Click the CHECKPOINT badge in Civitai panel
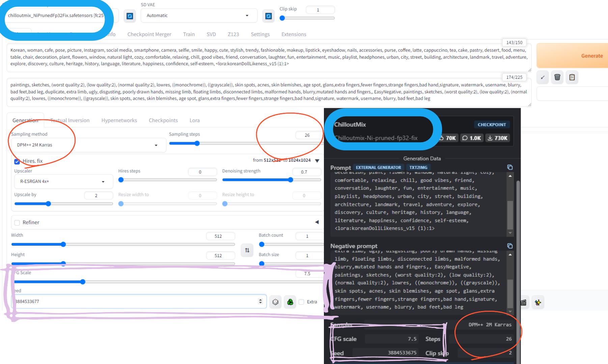The height and width of the screenshot is (364, 608). pyautogui.click(x=492, y=125)
